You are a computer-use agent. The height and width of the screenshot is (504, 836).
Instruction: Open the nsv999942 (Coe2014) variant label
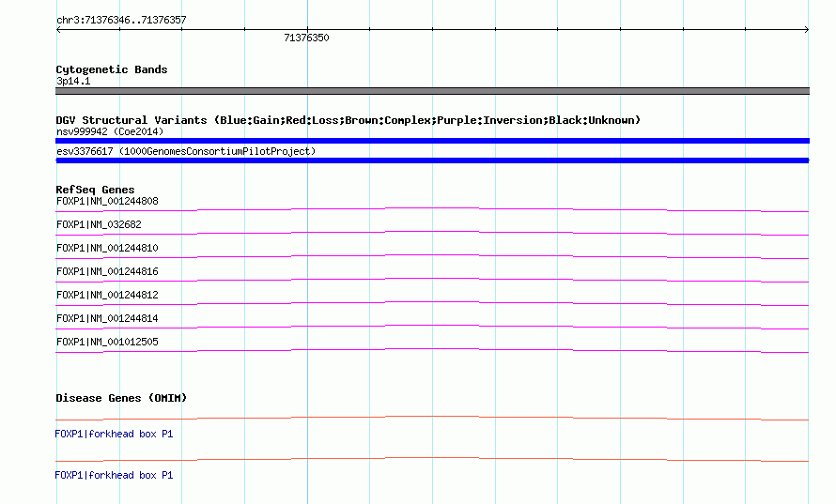coord(110,131)
